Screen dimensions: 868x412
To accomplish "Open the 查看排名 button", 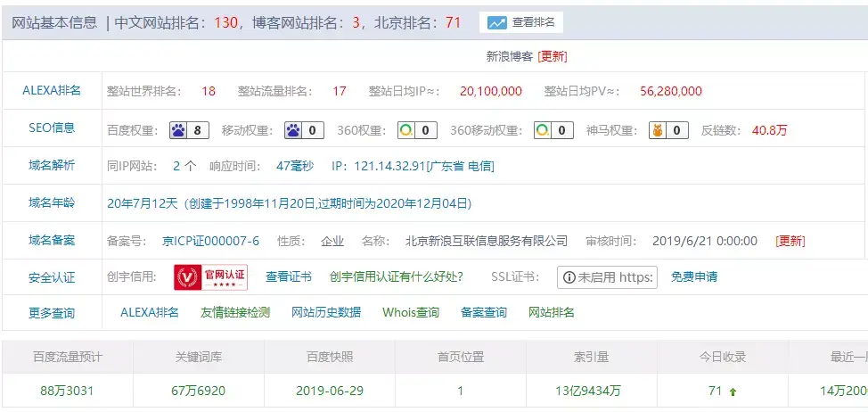I will tap(521, 22).
